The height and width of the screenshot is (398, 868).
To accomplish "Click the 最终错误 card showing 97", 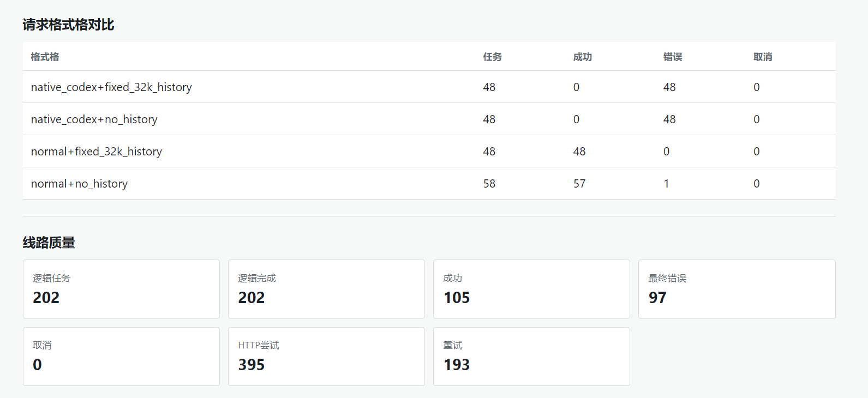I will [737, 289].
